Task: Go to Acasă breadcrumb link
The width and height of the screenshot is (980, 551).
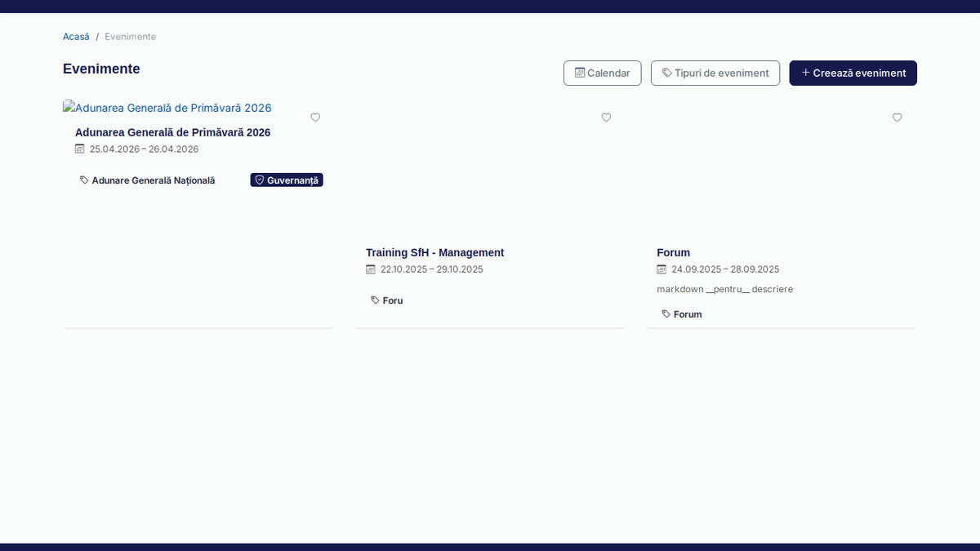Action: pos(76,37)
